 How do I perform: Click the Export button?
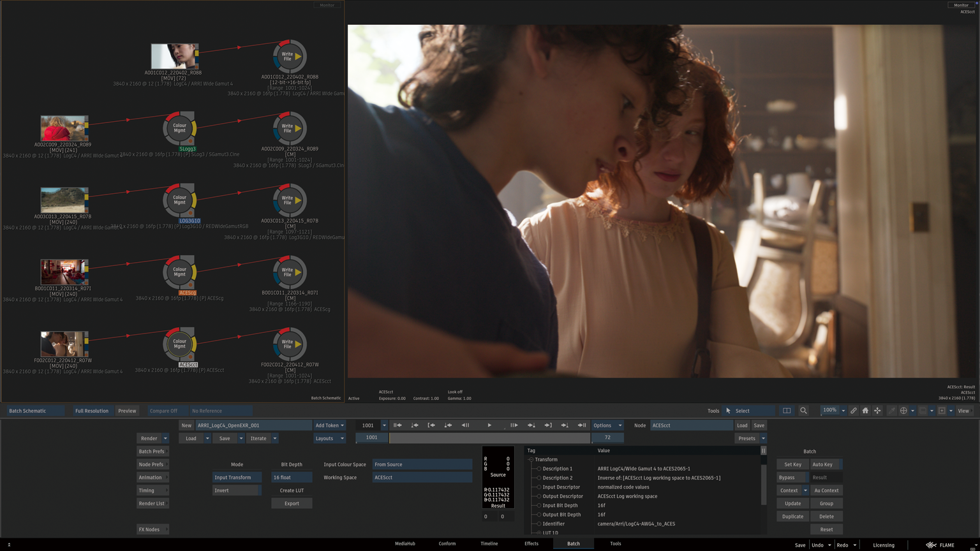coord(292,504)
